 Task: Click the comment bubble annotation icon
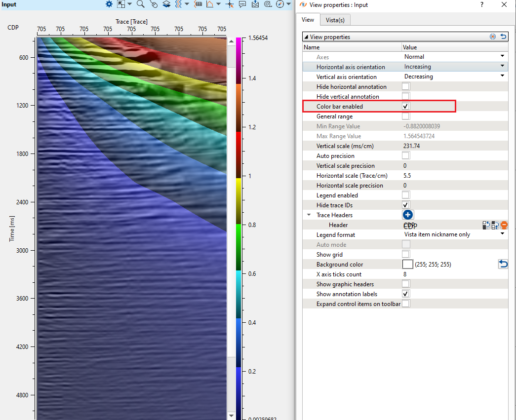[242, 4]
